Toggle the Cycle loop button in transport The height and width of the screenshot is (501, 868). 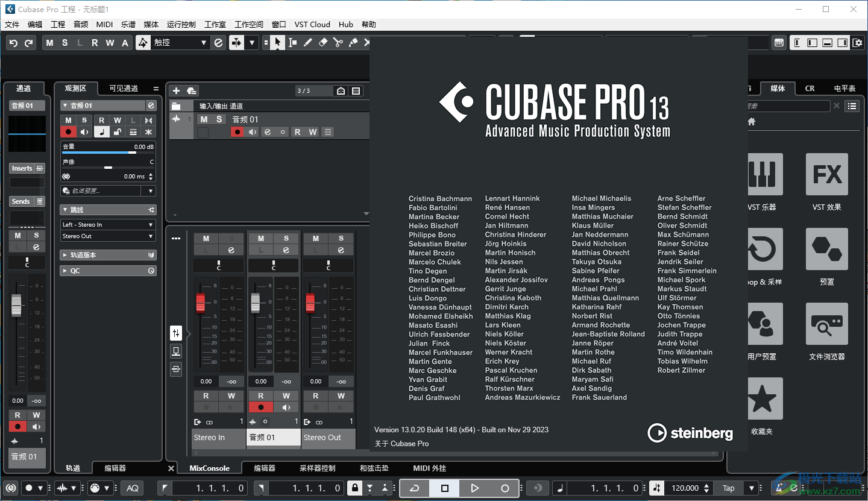pos(415,488)
